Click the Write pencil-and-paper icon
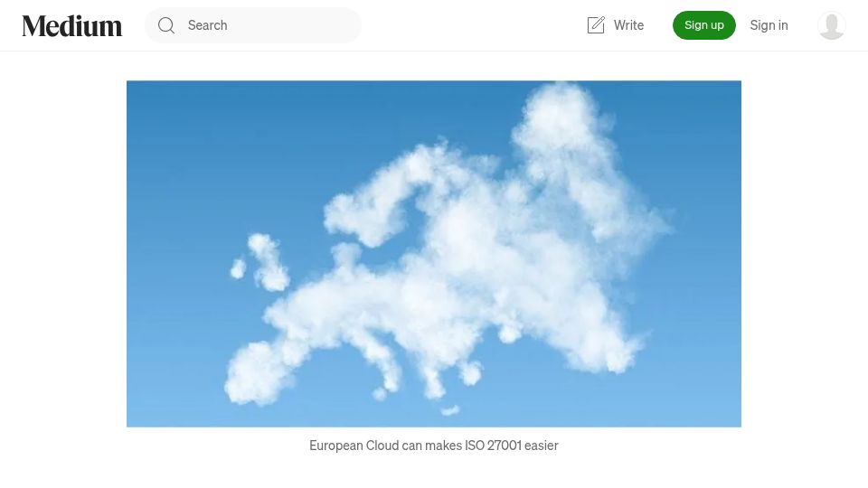The image size is (868, 488). 596,25
